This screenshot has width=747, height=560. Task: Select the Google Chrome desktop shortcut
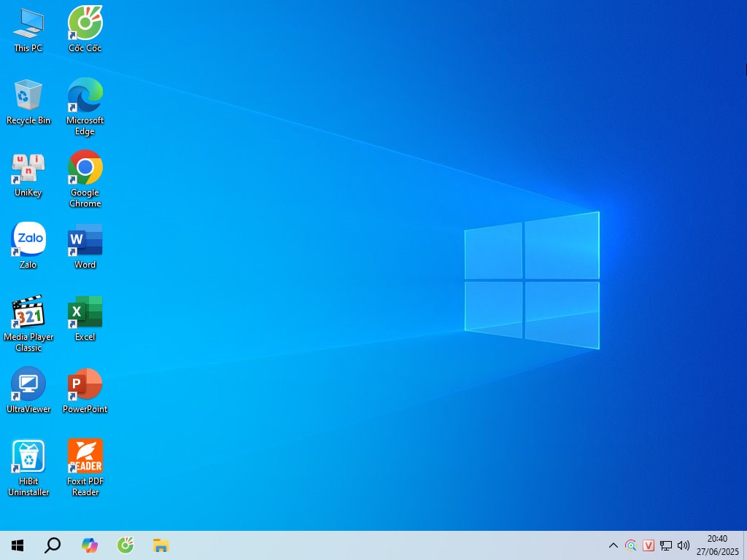click(x=85, y=168)
